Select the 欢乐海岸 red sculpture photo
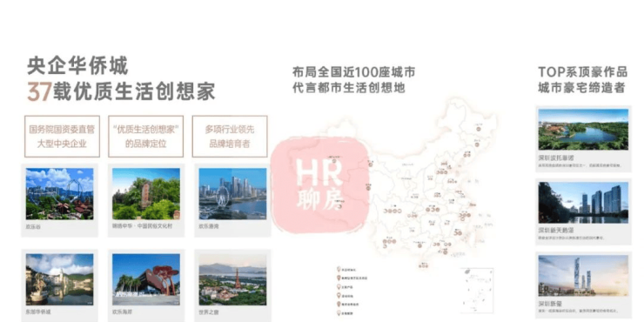 tap(146, 279)
